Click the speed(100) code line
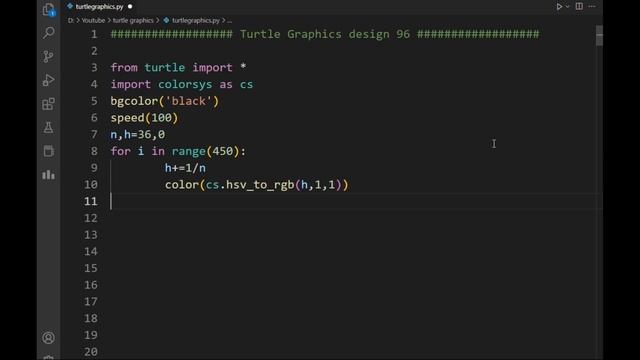640x360 pixels. tap(144, 118)
